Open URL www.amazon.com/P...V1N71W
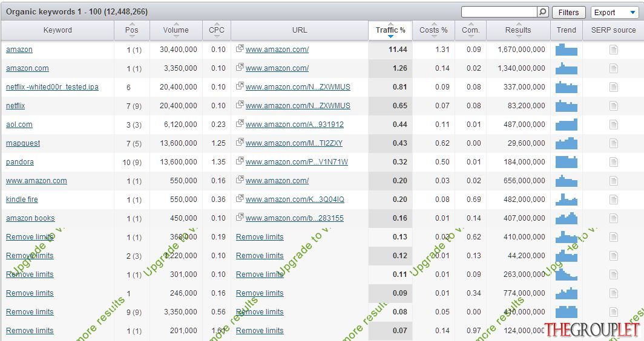 coord(297,162)
